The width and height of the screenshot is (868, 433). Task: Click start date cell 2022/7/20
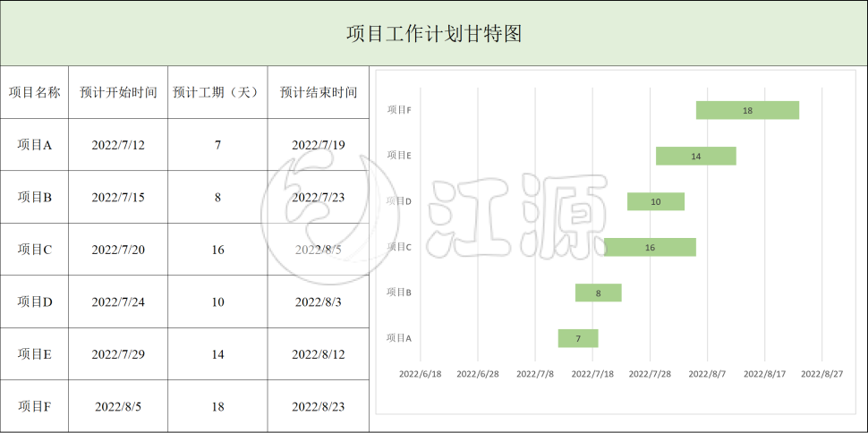(x=118, y=250)
